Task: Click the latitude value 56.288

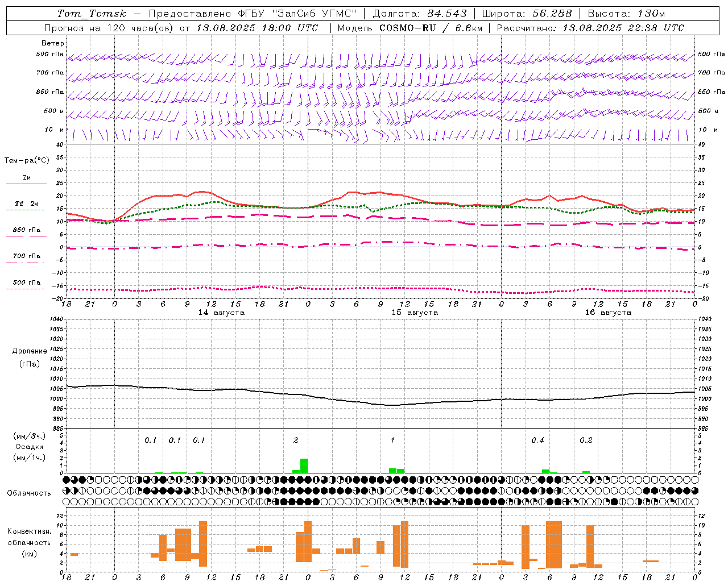Action: (552, 14)
